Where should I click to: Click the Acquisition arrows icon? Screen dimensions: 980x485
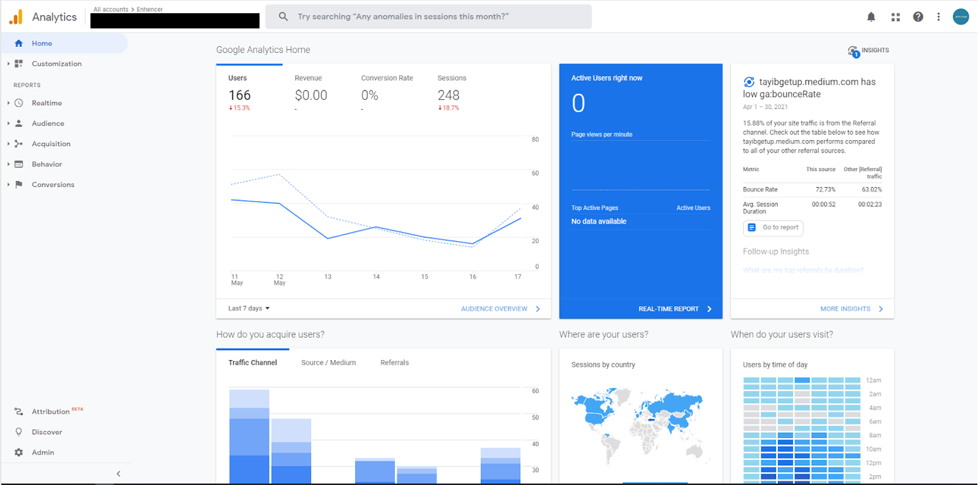(x=18, y=144)
